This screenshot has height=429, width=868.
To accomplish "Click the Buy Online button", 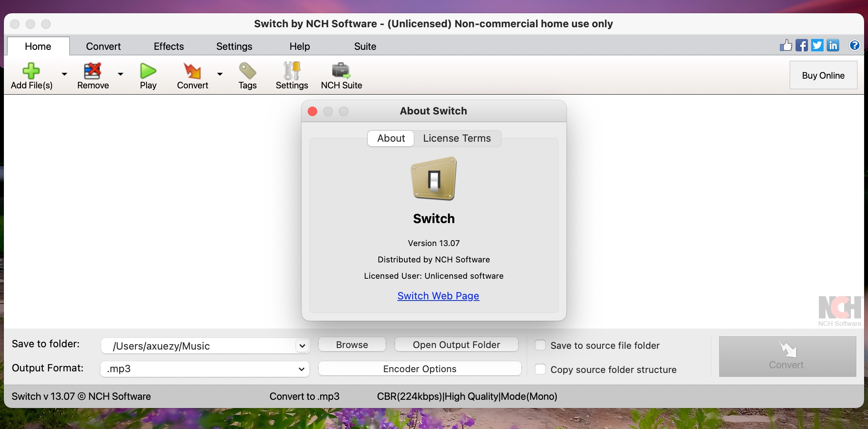I will pos(823,75).
